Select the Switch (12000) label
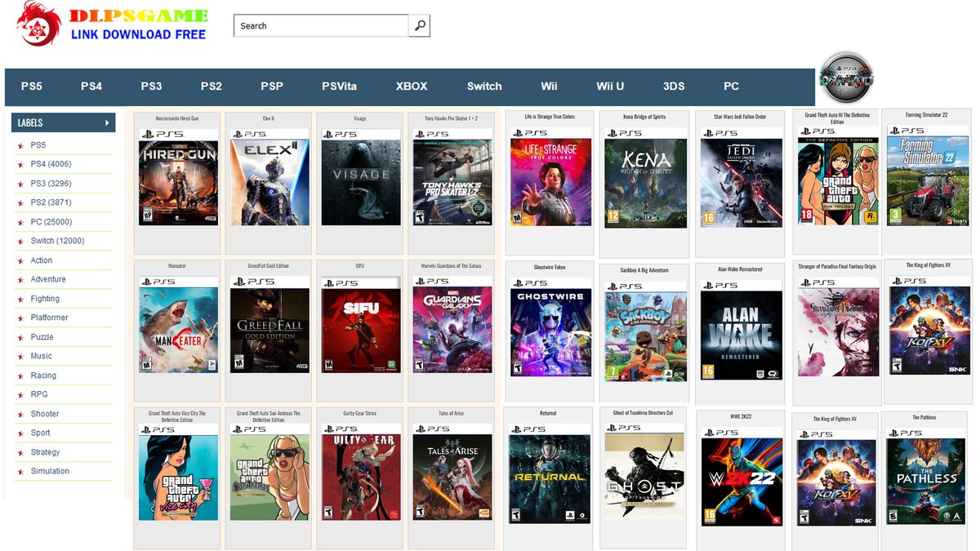The height and width of the screenshot is (551, 980). tap(57, 241)
